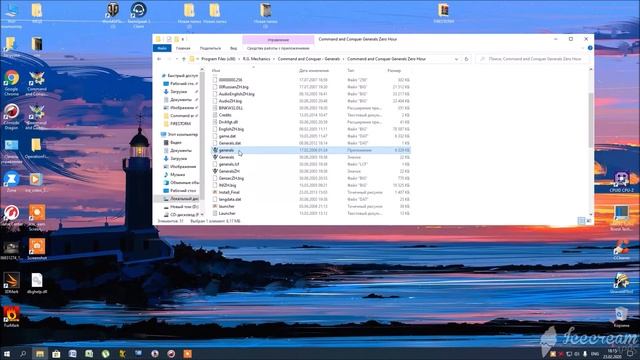The height and width of the screenshot is (360, 640).
Task: Click Command and Conquer - Generals breadcrumb
Action: 309,59
